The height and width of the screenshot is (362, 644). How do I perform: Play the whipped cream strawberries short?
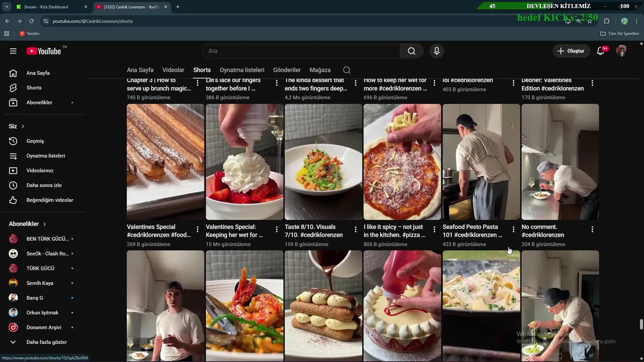[245, 162]
